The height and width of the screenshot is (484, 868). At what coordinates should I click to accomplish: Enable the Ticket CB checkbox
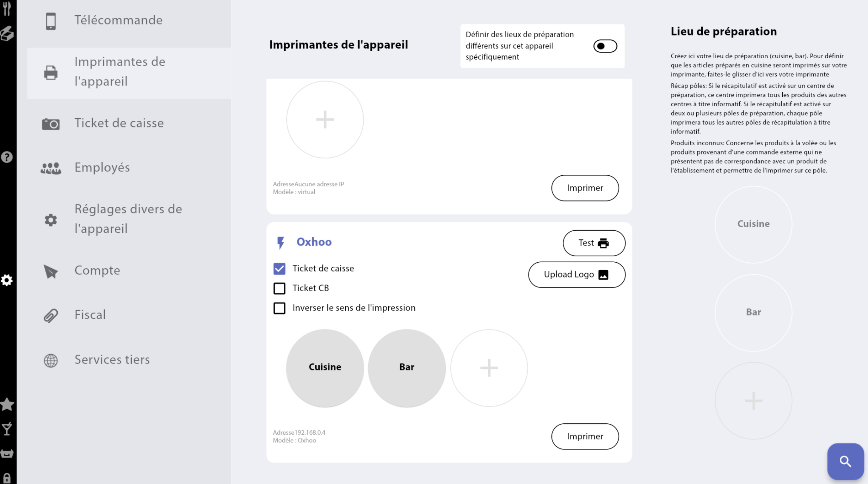(x=279, y=288)
